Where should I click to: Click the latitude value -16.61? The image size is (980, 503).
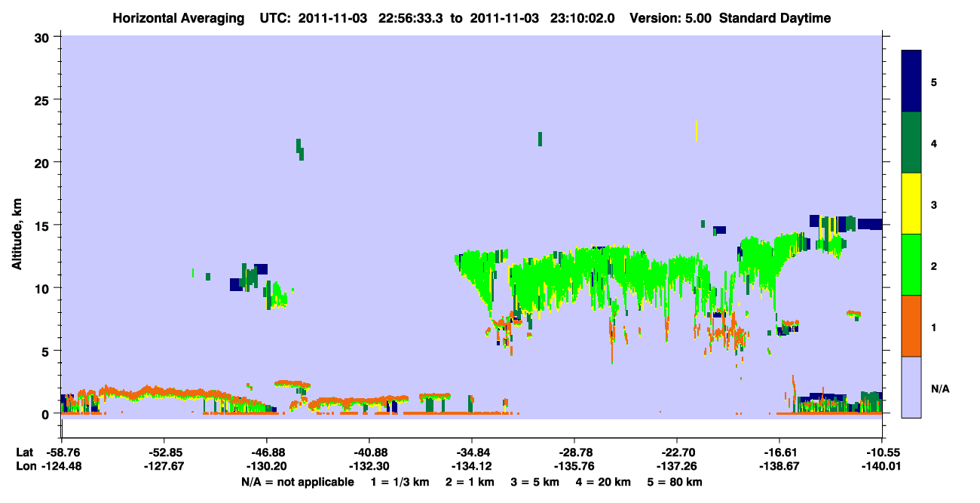pyautogui.click(x=779, y=452)
